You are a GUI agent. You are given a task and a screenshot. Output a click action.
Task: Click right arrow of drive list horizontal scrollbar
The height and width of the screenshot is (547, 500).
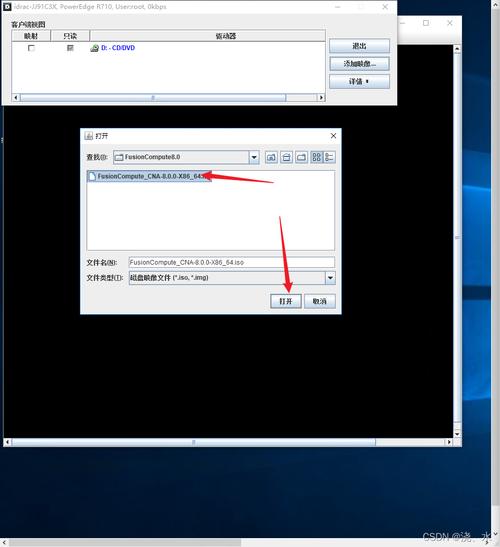[x=321, y=98]
